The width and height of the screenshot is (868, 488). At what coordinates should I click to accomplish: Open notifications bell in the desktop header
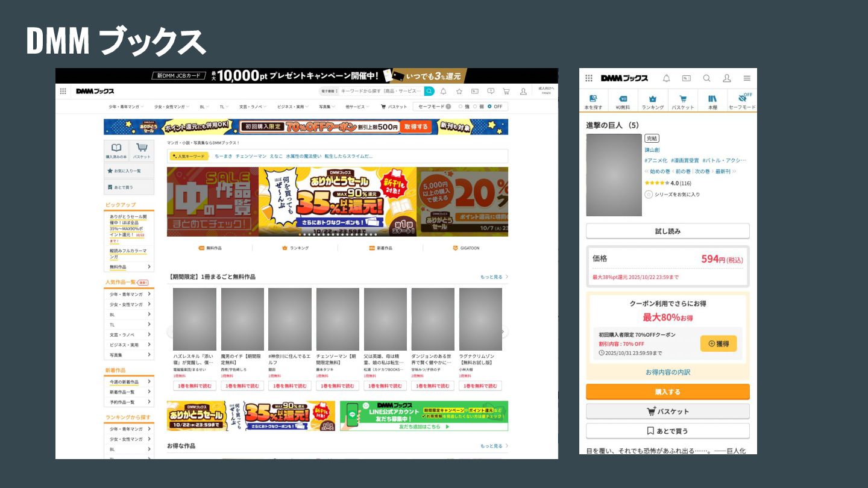tap(444, 91)
